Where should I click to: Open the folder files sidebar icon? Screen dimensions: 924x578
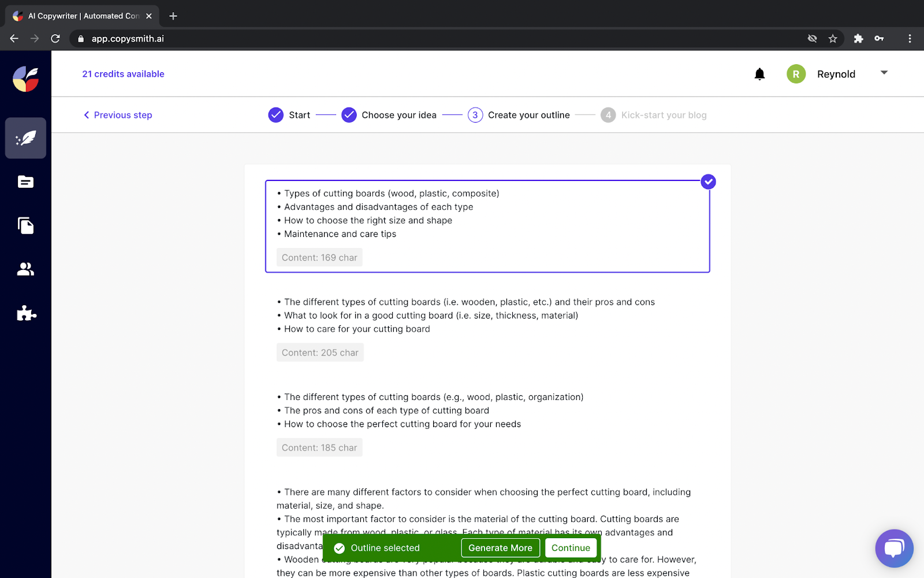pyautogui.click(x=25, y=182)
